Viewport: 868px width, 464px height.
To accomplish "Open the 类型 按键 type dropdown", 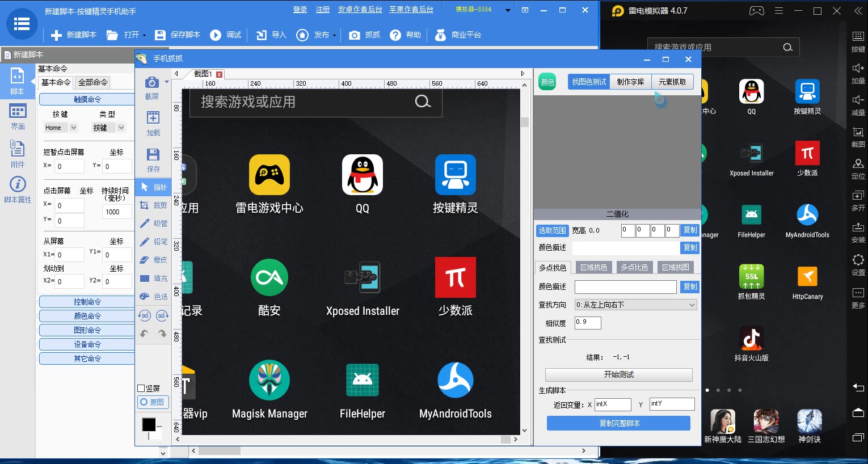I will click(x=121, y=128).
